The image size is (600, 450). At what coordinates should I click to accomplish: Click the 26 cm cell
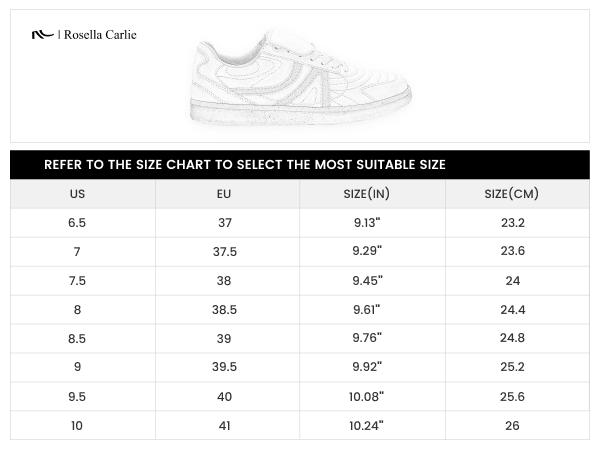coord(512,426)
